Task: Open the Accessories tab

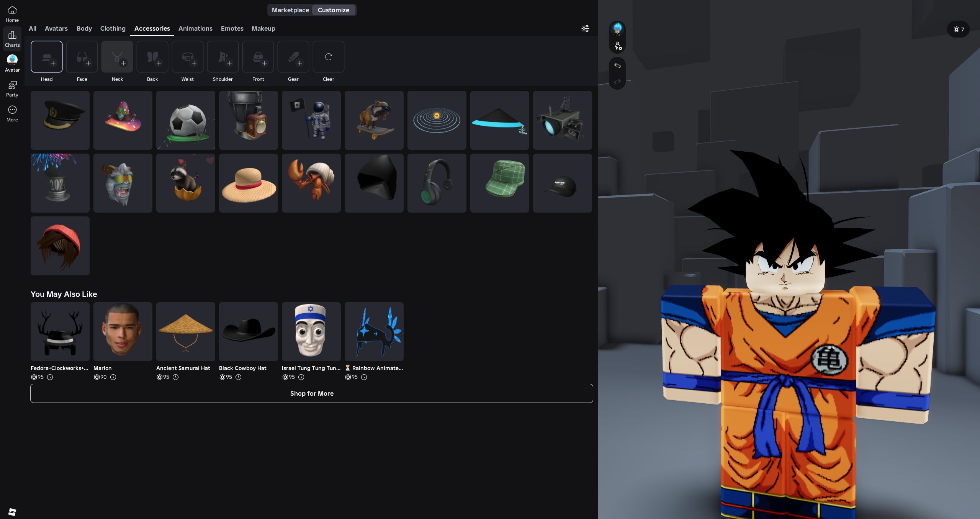Action: 152,28
